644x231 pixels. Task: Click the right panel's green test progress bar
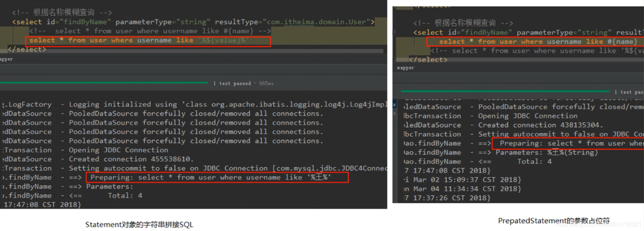pos(505,91)
